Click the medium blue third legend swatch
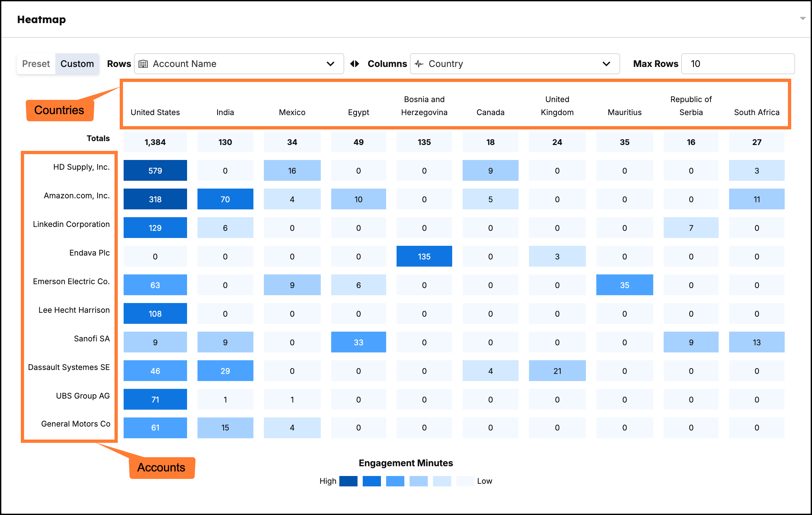Image resolution: width=812 pixels, height=515 pixels. click(x=395, y=481)
